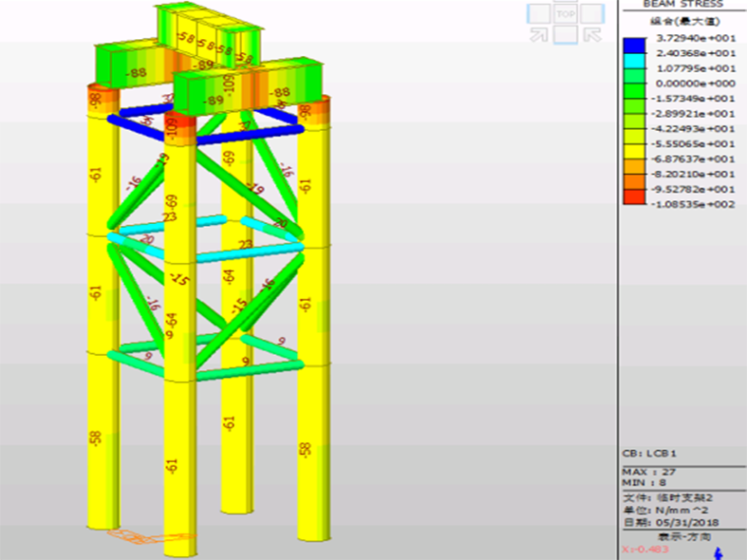This screenshot has width=747, height=560.
Task: Click the orange axis triad at model base
Action: click(x=136, y=536)
